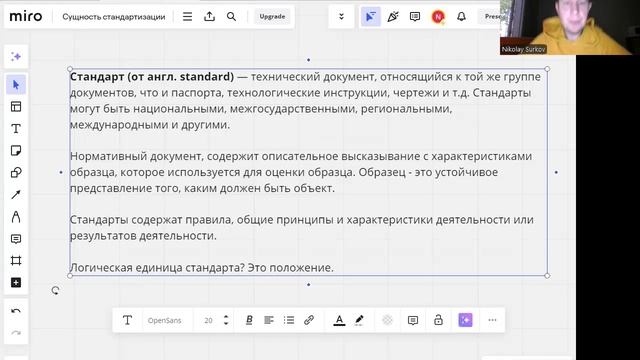Toggle collaborators' cursors icon in top bar
The width and height of the screenshot is (640, 360).
[x=371, y=17]
